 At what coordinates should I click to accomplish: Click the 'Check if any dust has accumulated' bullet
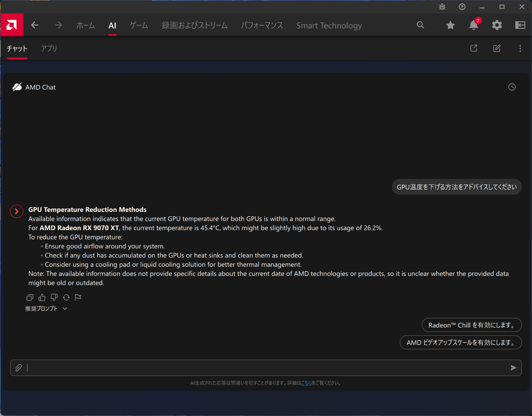click(174, 255)
